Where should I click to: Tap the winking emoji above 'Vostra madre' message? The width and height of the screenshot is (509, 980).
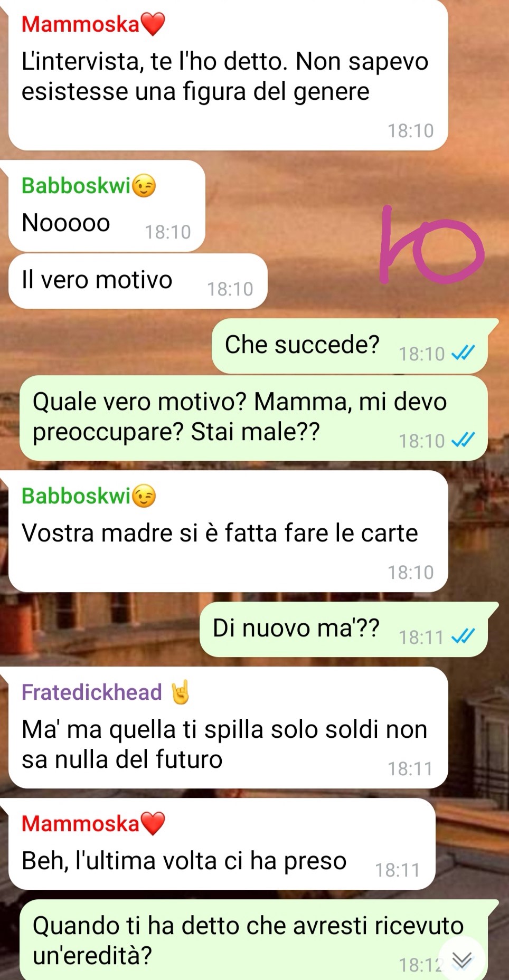point(144,496)
